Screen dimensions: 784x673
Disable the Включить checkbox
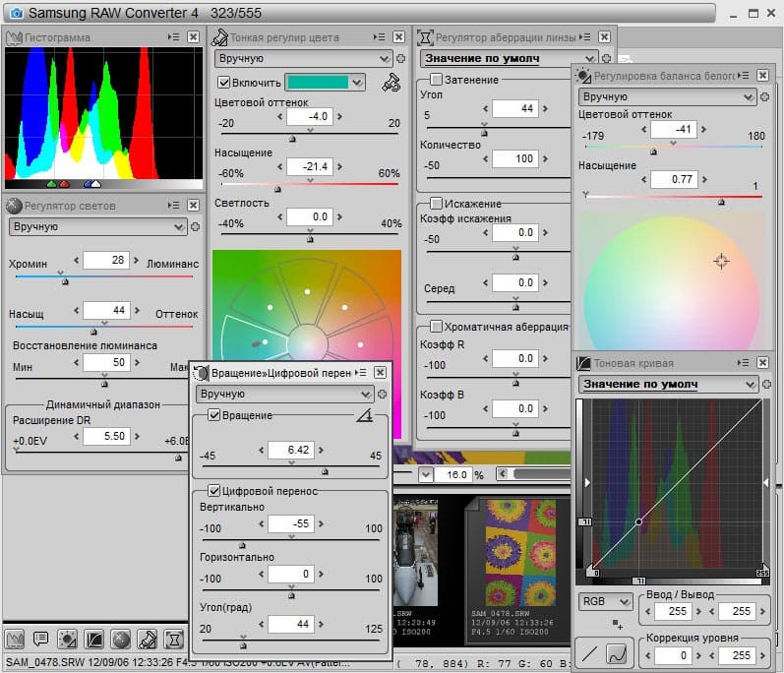[x=223, y=82]
